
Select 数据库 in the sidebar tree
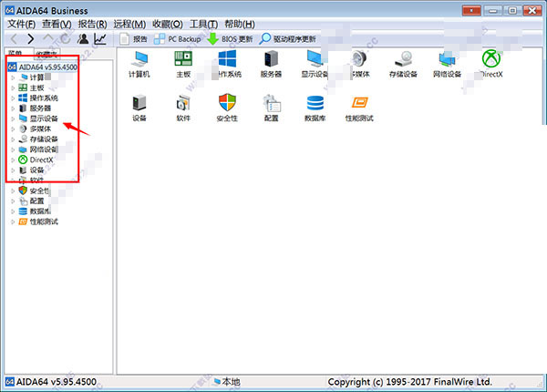point(35,211)
